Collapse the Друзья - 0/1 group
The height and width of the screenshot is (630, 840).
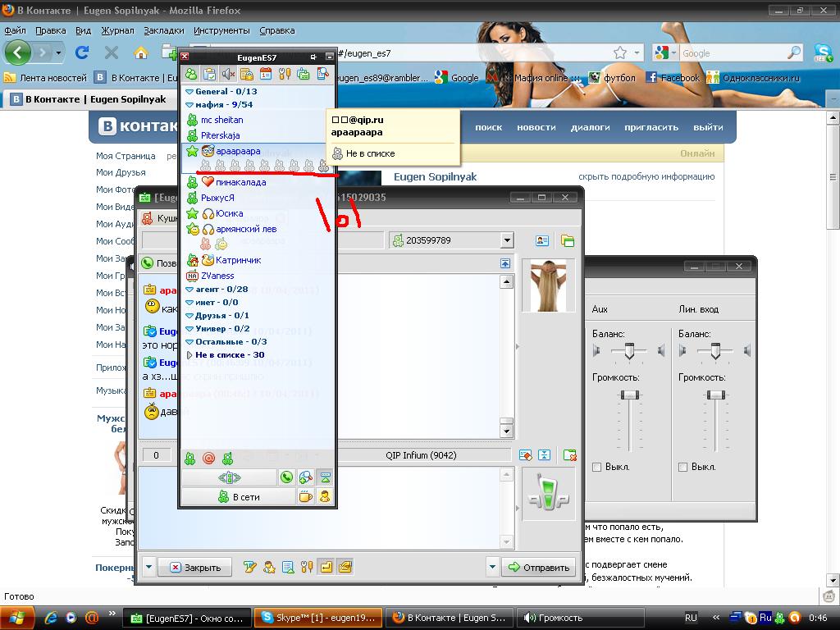[189, 316]
